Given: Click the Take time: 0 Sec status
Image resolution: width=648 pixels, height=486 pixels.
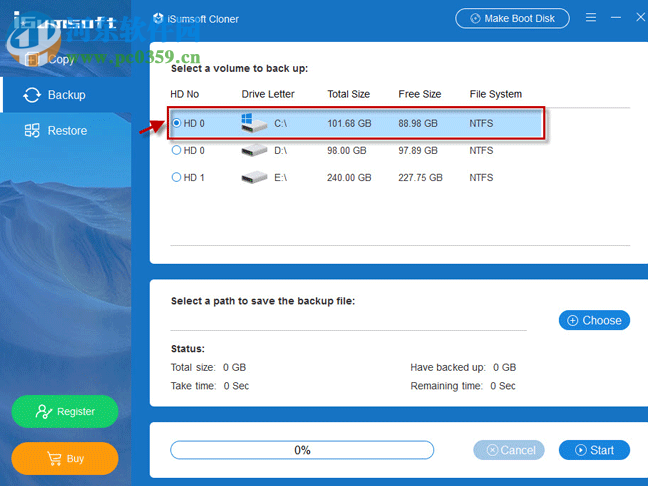Looking at the screenshot, I should 210,386.
